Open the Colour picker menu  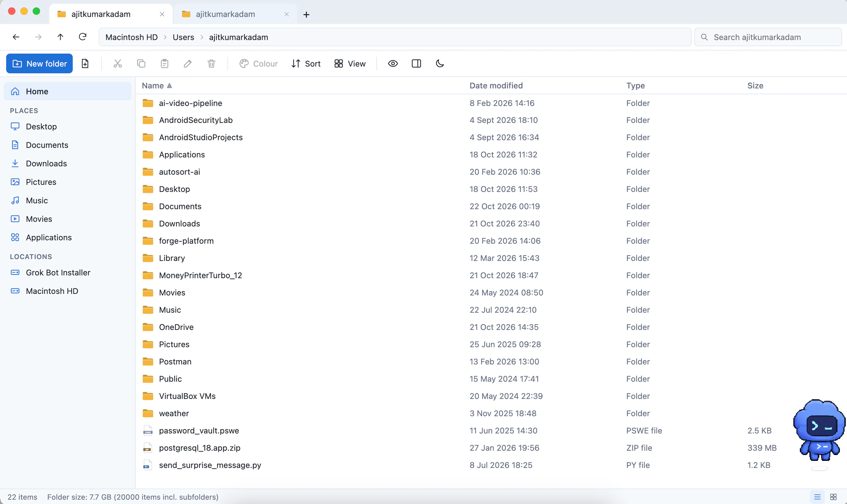coord(259,63)
